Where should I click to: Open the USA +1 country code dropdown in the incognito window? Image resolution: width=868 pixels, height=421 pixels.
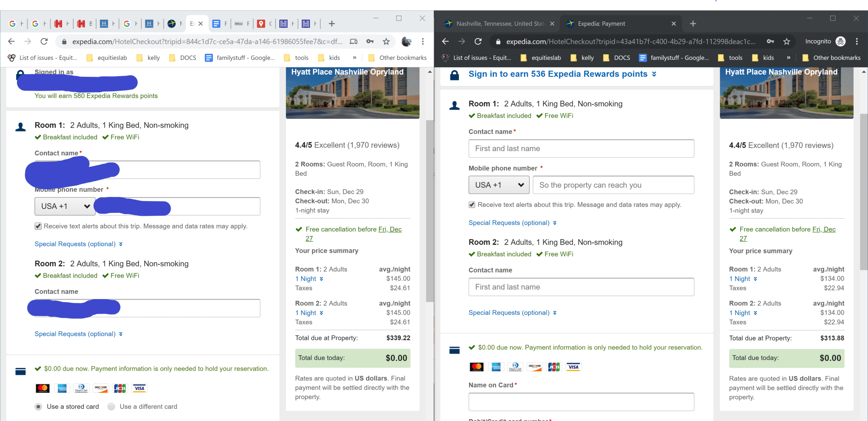(x=499, y=185)
